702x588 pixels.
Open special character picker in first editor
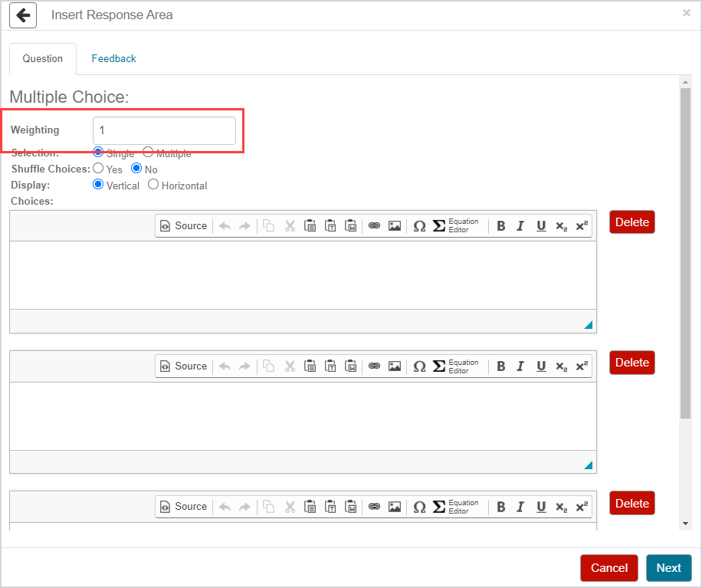pyautogui.click(x=419, y=225)
